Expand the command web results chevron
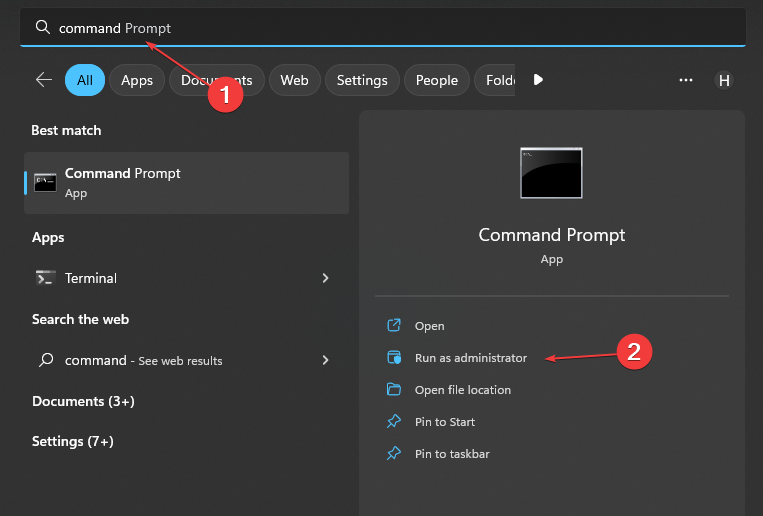The image size is (763, 516). (x=325, y=360)
